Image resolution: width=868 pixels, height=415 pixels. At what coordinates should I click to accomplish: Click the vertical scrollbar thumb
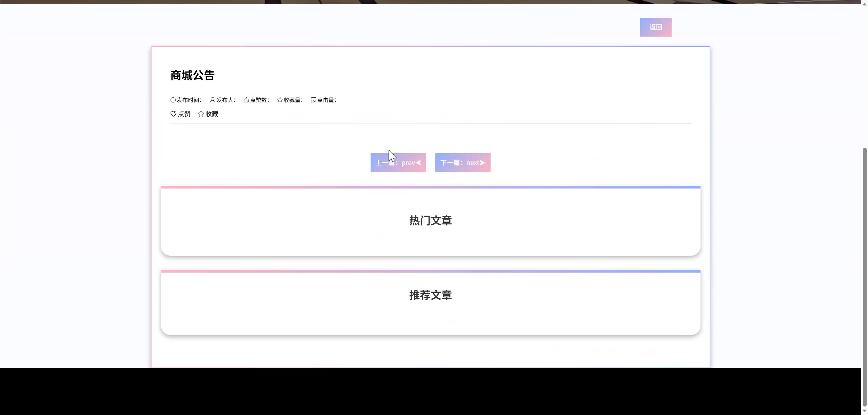(865, 276)
